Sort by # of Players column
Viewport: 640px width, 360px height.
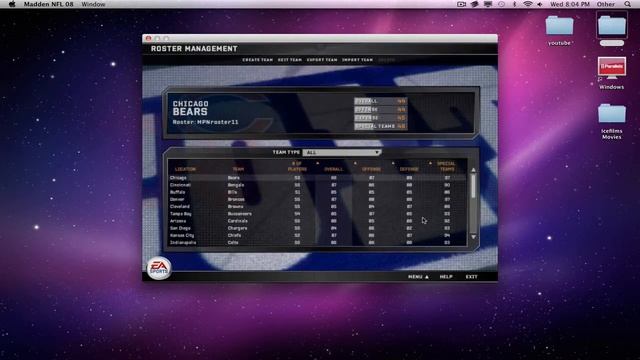coord(297,166)
